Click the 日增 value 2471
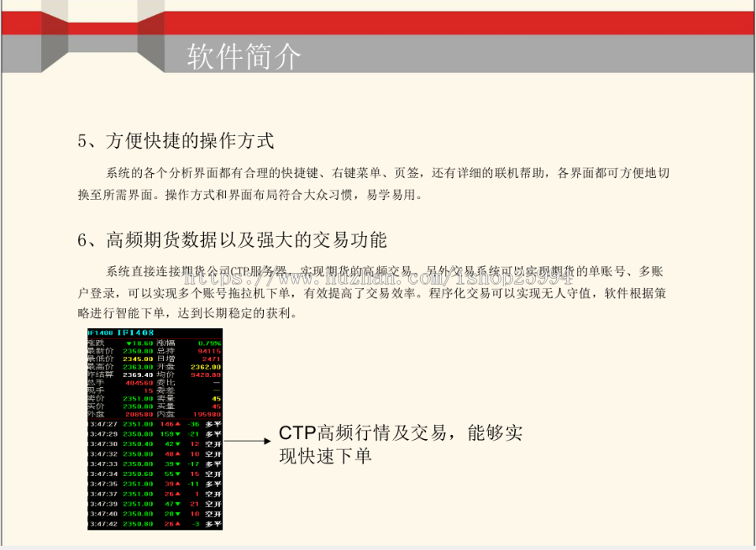 pyautogui.click(x=211, y=359)
